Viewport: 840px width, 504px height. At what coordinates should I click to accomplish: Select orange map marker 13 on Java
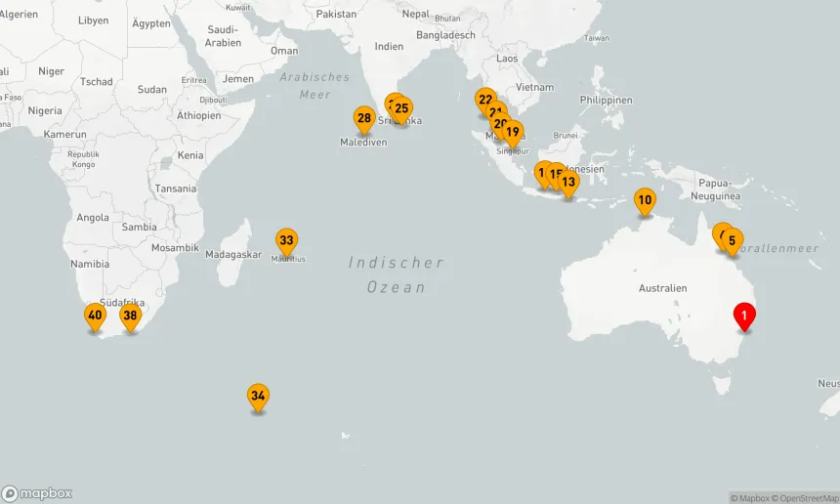click(568, 183)
